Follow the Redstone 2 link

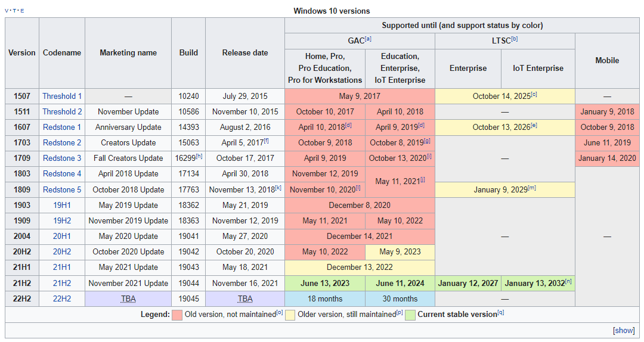point(62,143)
